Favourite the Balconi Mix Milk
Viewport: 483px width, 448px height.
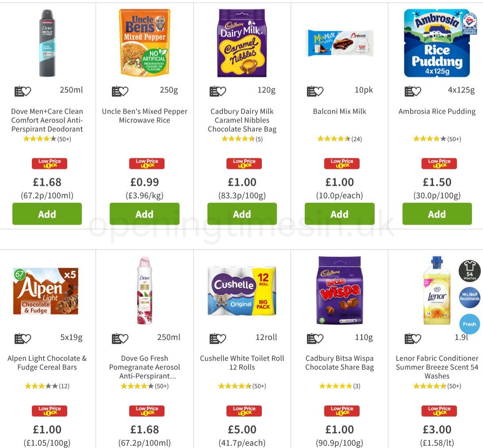[319, 91]
